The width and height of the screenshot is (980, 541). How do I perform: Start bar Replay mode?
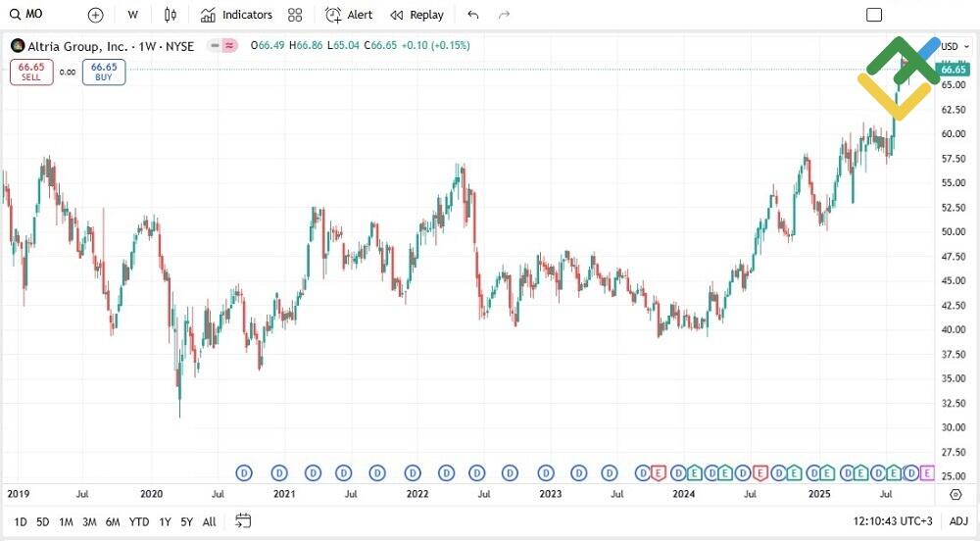pos(416,15)
